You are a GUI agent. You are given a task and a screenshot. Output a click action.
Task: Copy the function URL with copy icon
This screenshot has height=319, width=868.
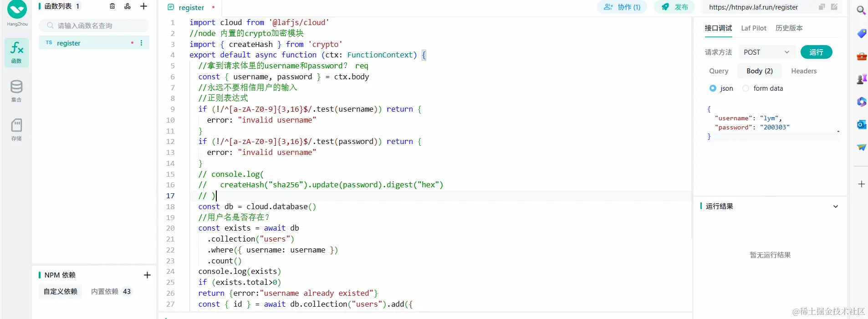coord(822,7)
